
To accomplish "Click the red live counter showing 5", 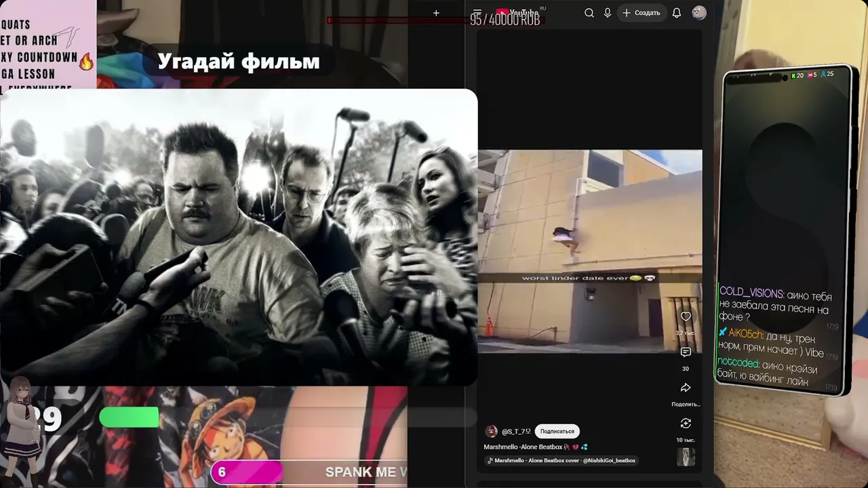I will click(x=812, y=75).
